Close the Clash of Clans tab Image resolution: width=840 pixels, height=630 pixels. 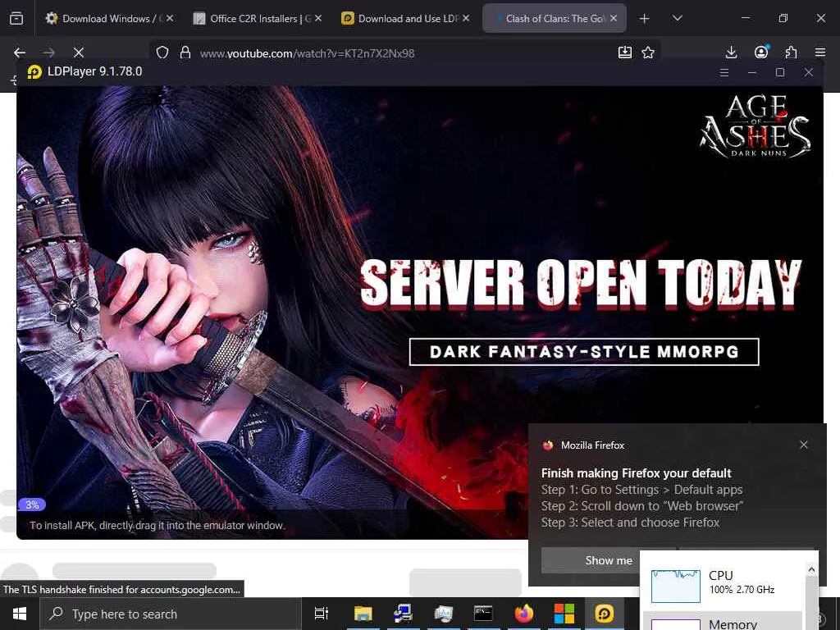pos(614,18)
